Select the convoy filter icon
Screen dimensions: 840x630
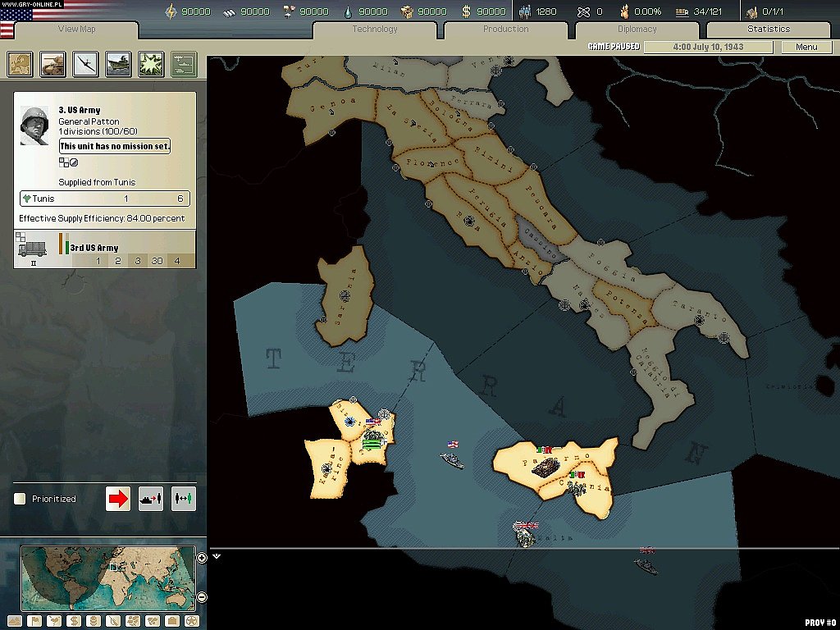point(183,65)
